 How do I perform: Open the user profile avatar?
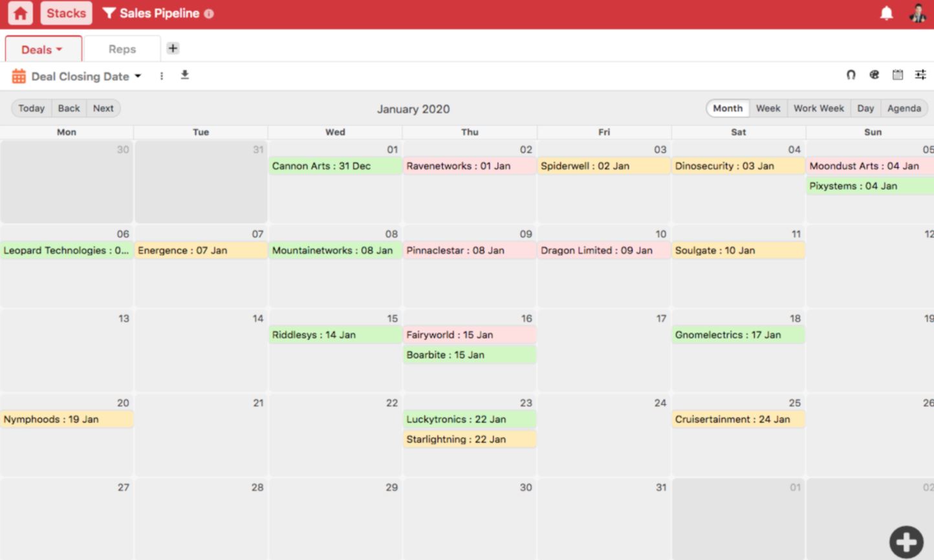[917, 13]
